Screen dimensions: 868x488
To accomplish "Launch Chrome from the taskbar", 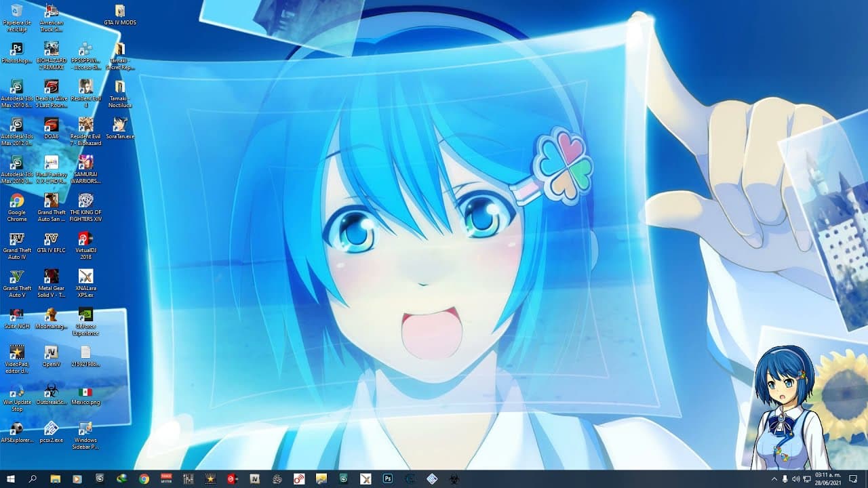I will pyautogui.click(x=144, y=479).
